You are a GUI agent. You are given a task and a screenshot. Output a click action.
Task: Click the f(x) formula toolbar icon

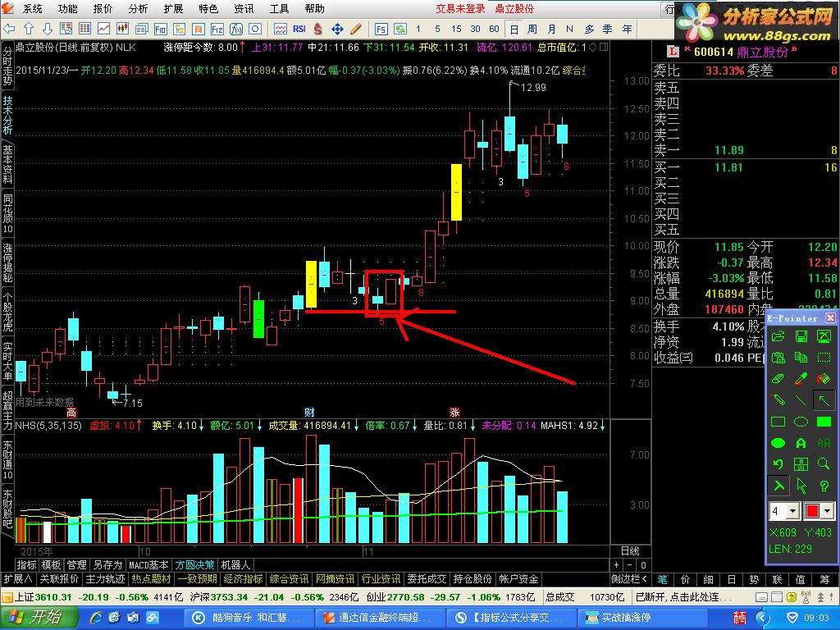236,29
